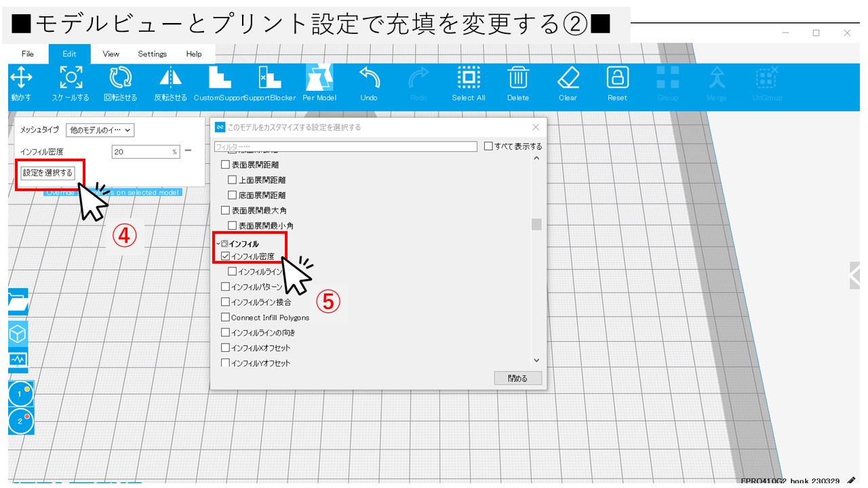Click scroll-up arrow in settings list
Viewport: 868px width, 488px height.
pos(536,159)
